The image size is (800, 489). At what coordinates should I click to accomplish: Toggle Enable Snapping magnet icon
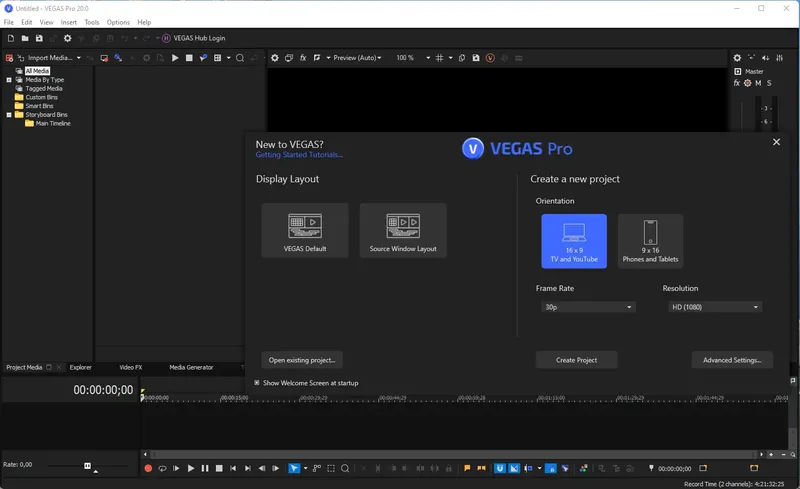pos(500,468)
